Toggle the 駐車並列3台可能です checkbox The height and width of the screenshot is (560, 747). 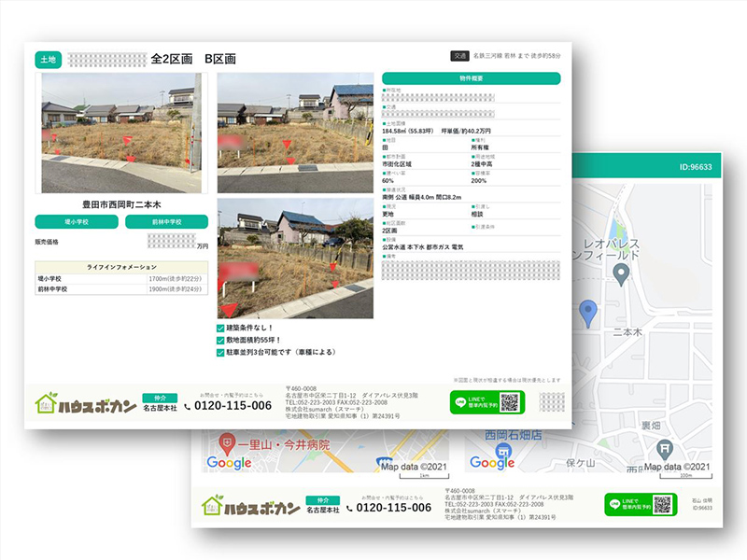pyautogui.click(x=220, y=353)
